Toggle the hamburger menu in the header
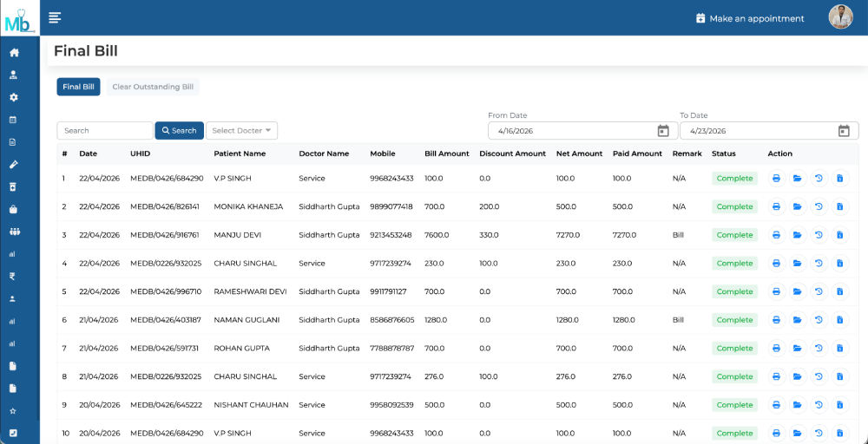This screenshot has width=868, height=444. click(55, 17)
